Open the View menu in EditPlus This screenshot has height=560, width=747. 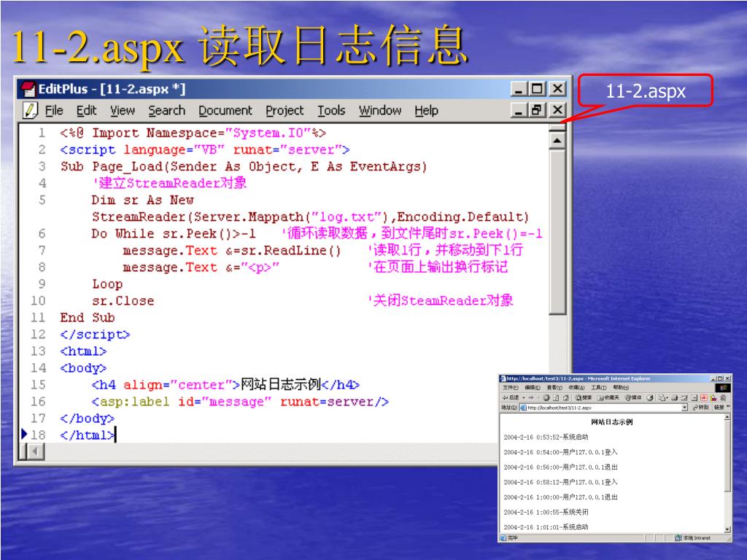[x=123, y=111]
